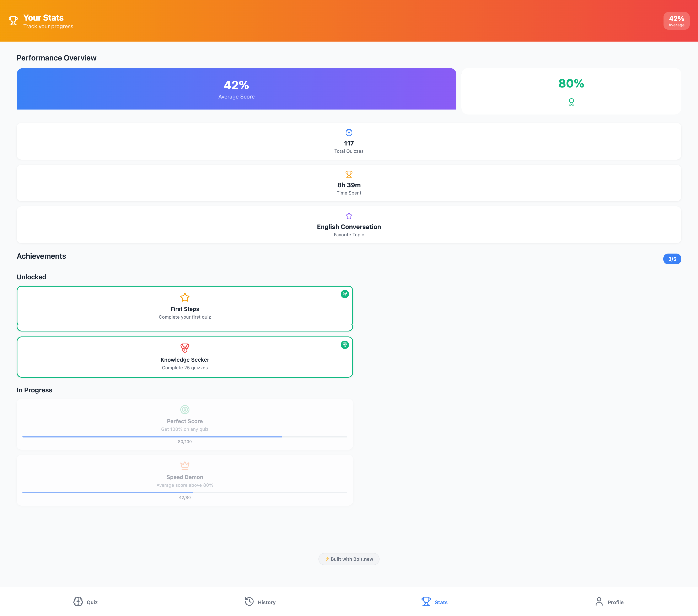Screen dimensions: 698x616
Task: Click the green ribbon icon under 80%
Action: (571, 102)
